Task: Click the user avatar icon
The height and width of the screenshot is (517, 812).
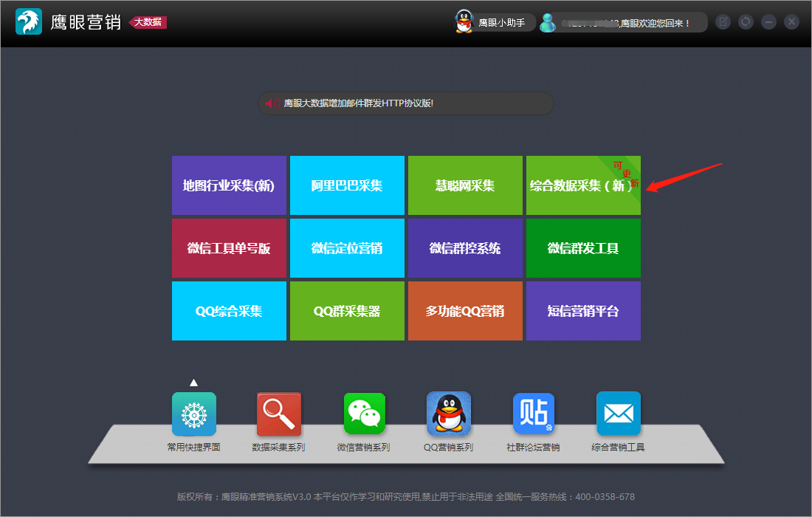Action: [548, 22]
